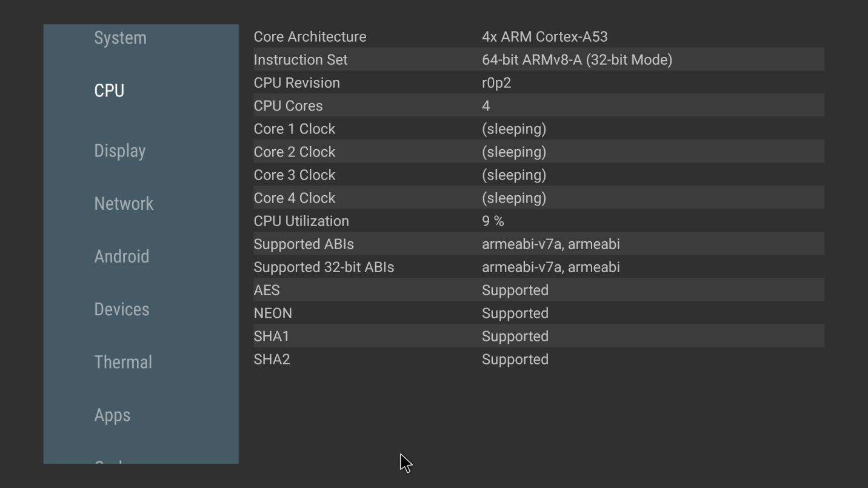Select the SHA2 row label
This screenshot has height=488, width=868.
[x=272, y=359]
